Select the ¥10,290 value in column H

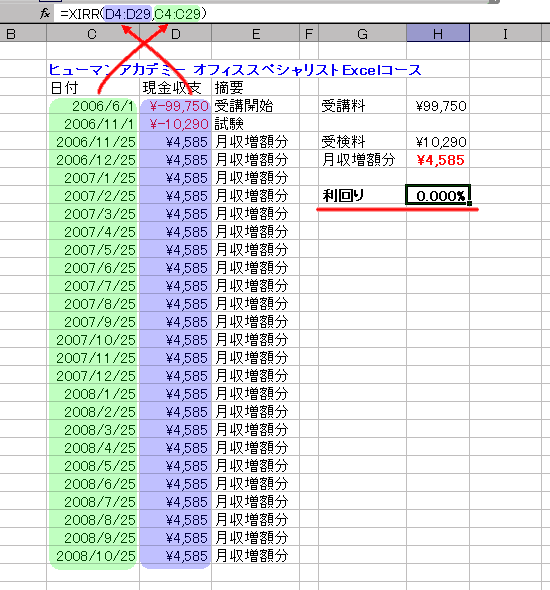[438, 142]
